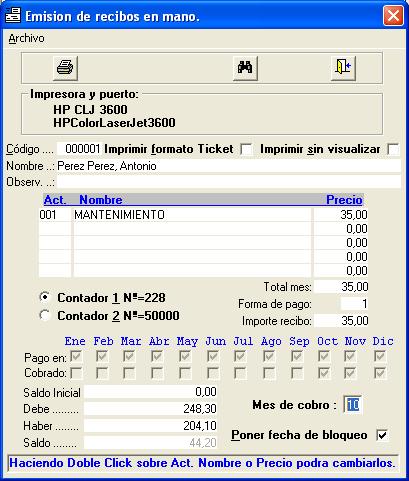
Task: Click the Precio column header
Action: tap(344, 200)
